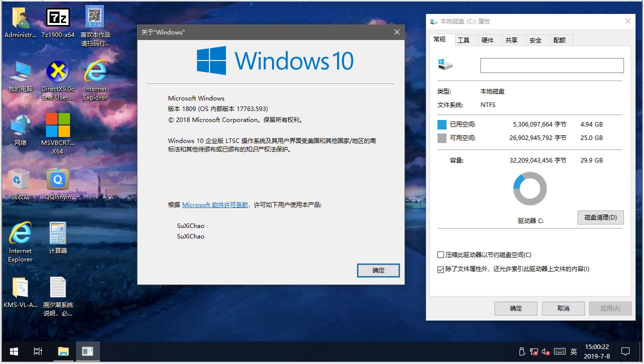
Task: Open the QR code image desktop icon
Action: coord(95,26)
